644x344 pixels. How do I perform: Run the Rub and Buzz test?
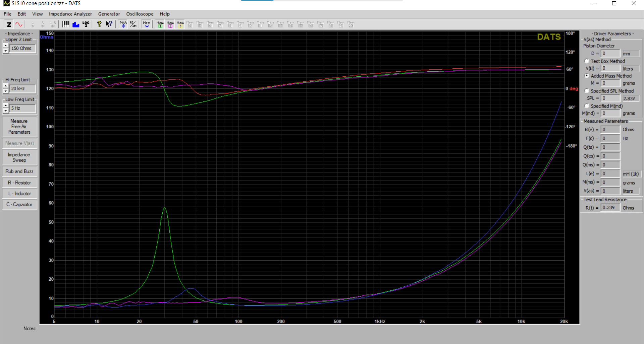point(19,171)
